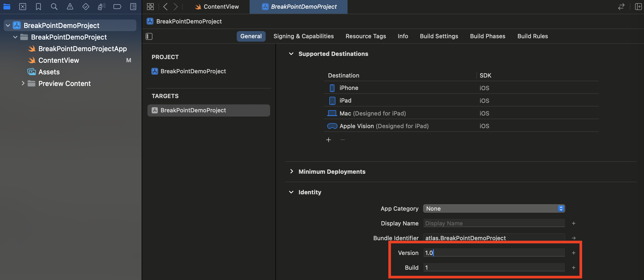
Task: Click the Version field showing 1.0
Action: (x=494, y=253)
